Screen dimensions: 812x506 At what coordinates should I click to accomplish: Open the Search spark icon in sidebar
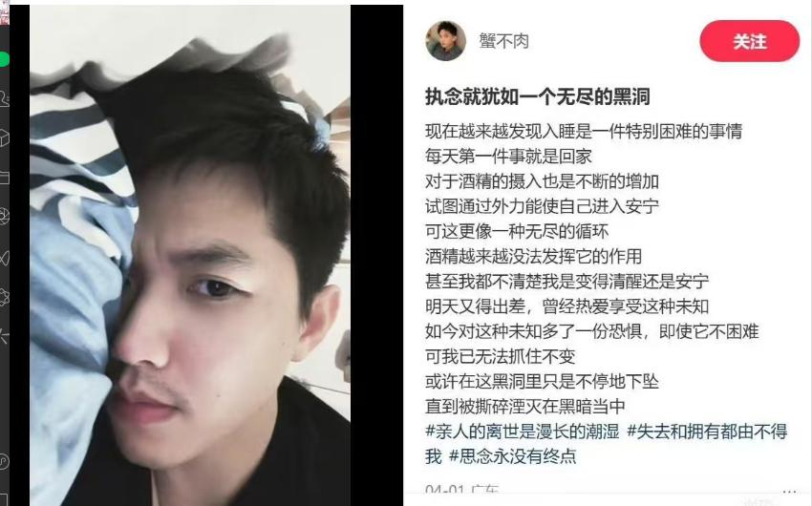coord(4,337)
